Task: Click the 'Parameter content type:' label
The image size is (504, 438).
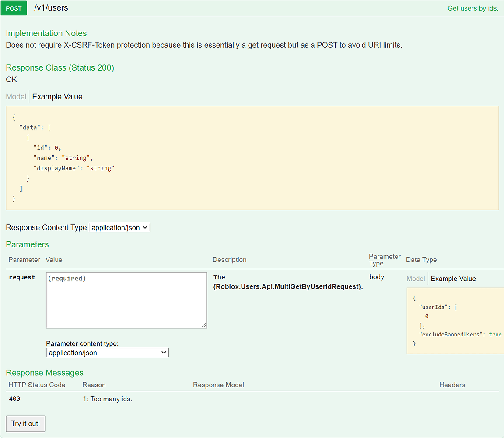Action: [82, 343]
